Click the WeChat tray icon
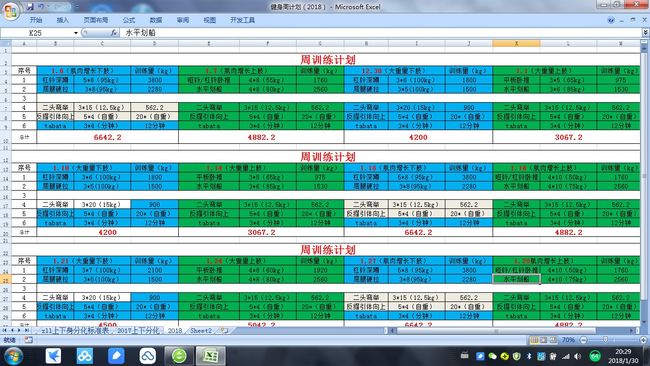The image size is (650, 366). point(492,356)
